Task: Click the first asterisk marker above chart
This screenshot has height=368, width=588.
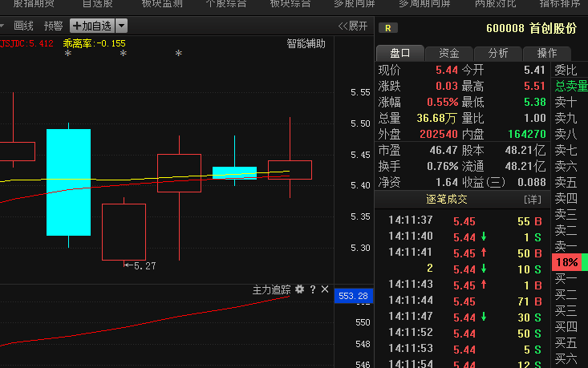Action: click(x=68, y=54)
